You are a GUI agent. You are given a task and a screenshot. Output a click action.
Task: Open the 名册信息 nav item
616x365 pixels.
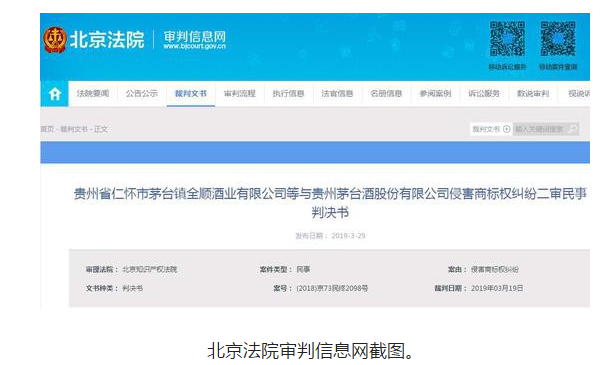point(386,94)
